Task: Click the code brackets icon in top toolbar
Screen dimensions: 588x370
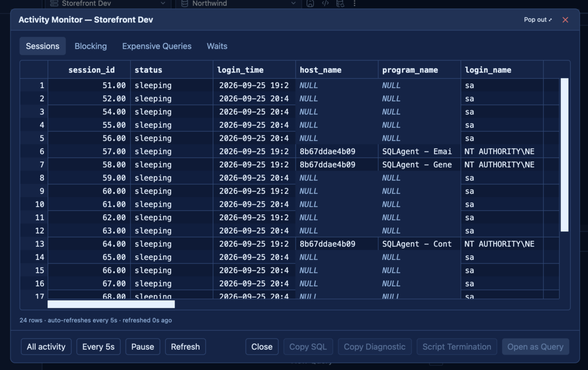Action: (325, 3)
